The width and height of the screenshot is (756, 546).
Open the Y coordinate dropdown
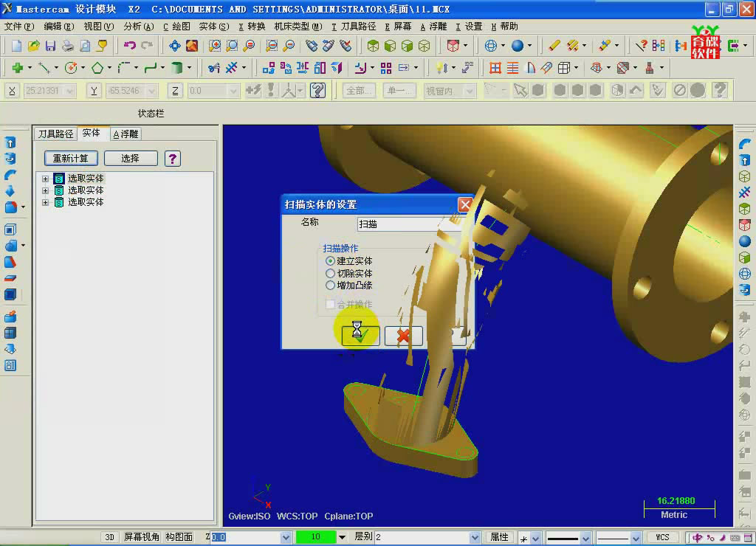(x=152, y=91)
